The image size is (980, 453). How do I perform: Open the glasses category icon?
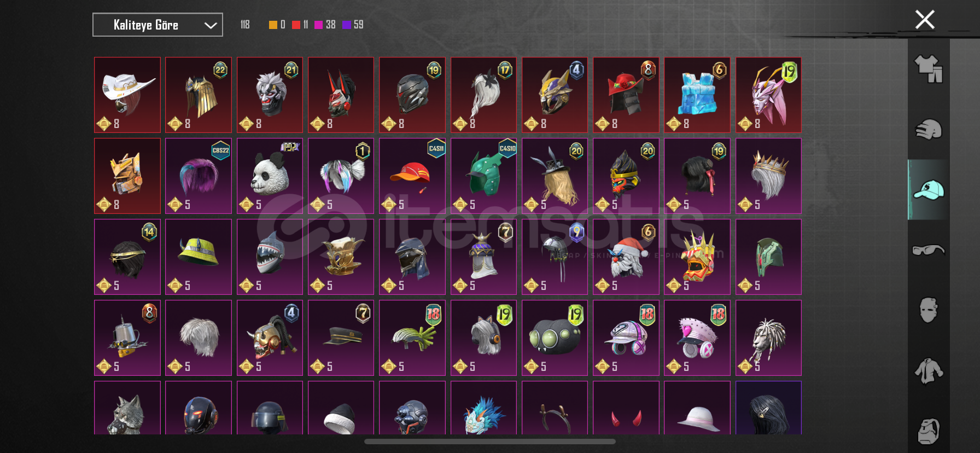(929, 250)
